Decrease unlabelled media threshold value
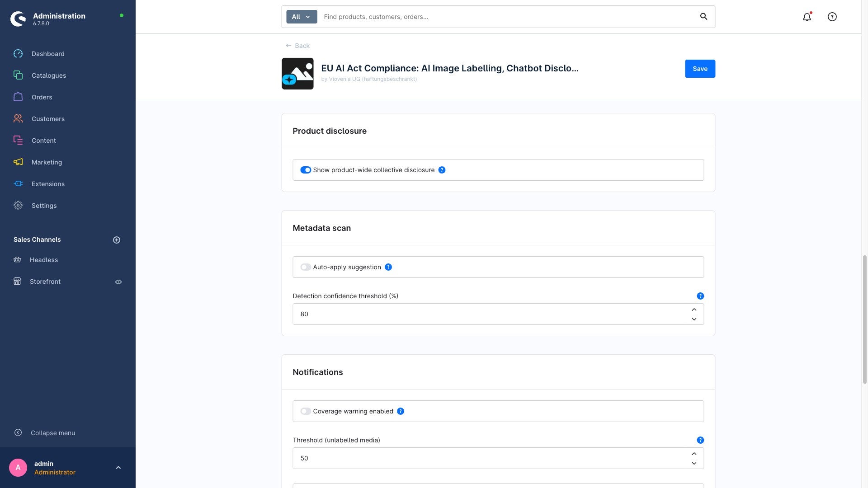The image size is (868, 488). click(x=694, y=464)
